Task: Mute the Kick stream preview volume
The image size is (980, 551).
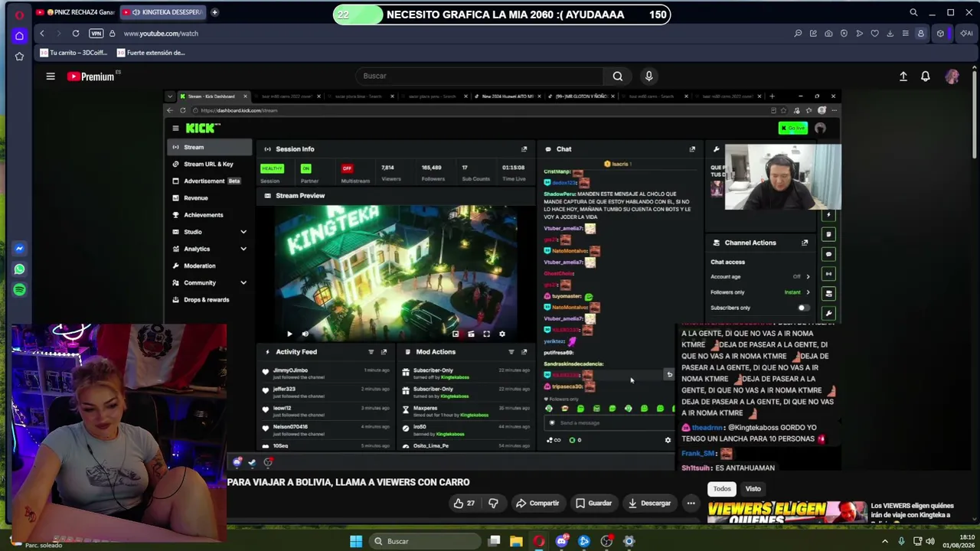Action: (305, 334)
